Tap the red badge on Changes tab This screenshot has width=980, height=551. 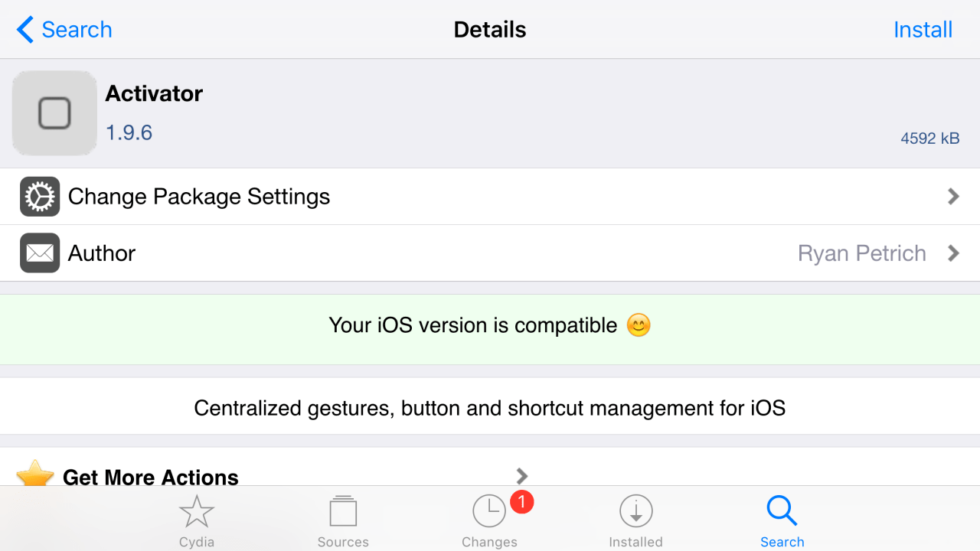point(522,501)
